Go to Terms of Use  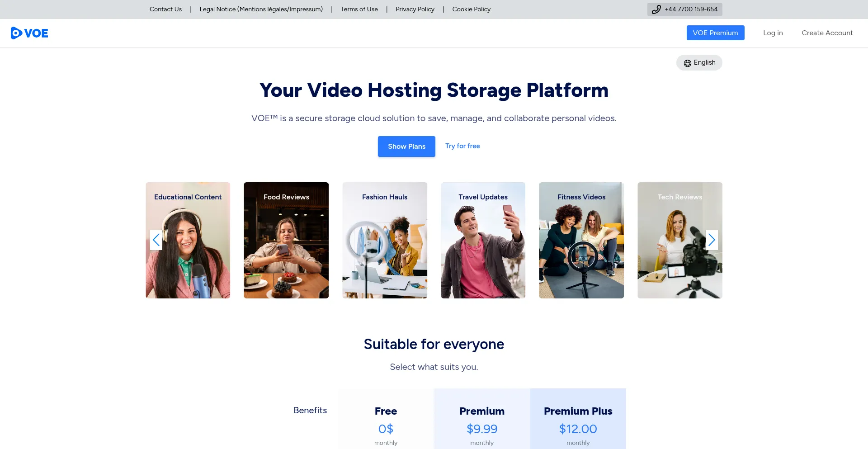[359, 9]
